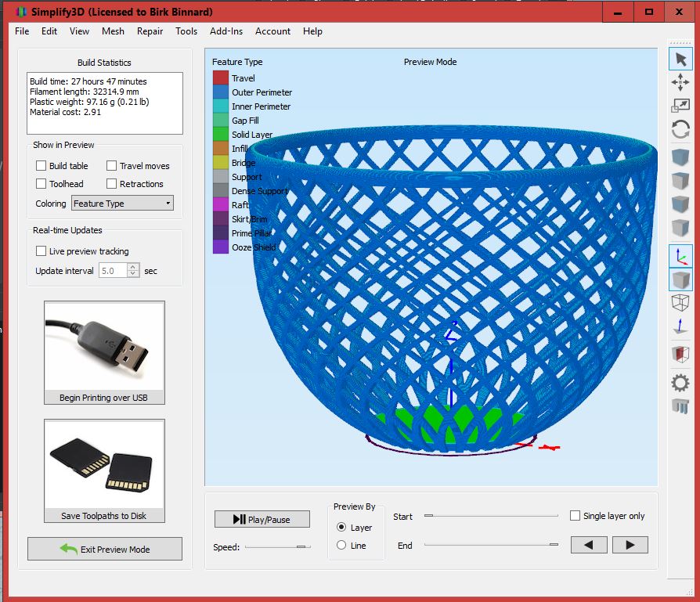Switch to the default isometric view cube
Image resolution: width=700 pixels, height=602 pixels.
coord(680,157)
